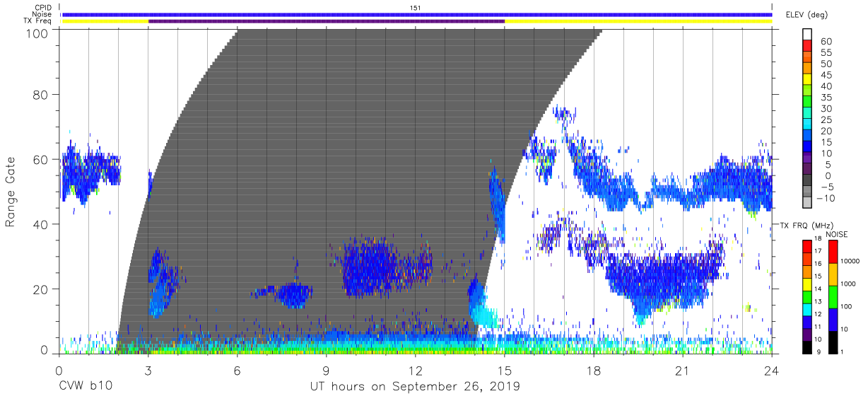The image size is (868, 401).
Task: Click the '-10' label on ELEV colorbar
Action: (824, 198)
